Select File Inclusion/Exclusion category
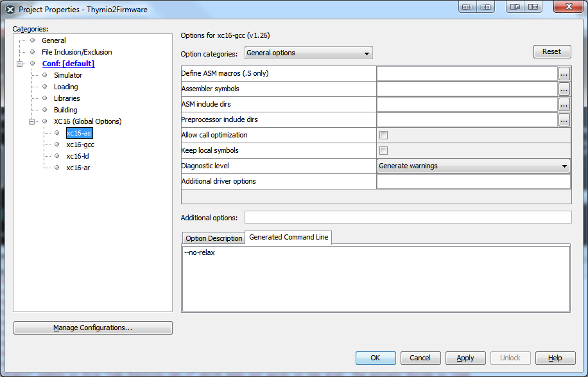Image resolution: width=588 pixels, height=377 pixels. click(x=76, y=52)
